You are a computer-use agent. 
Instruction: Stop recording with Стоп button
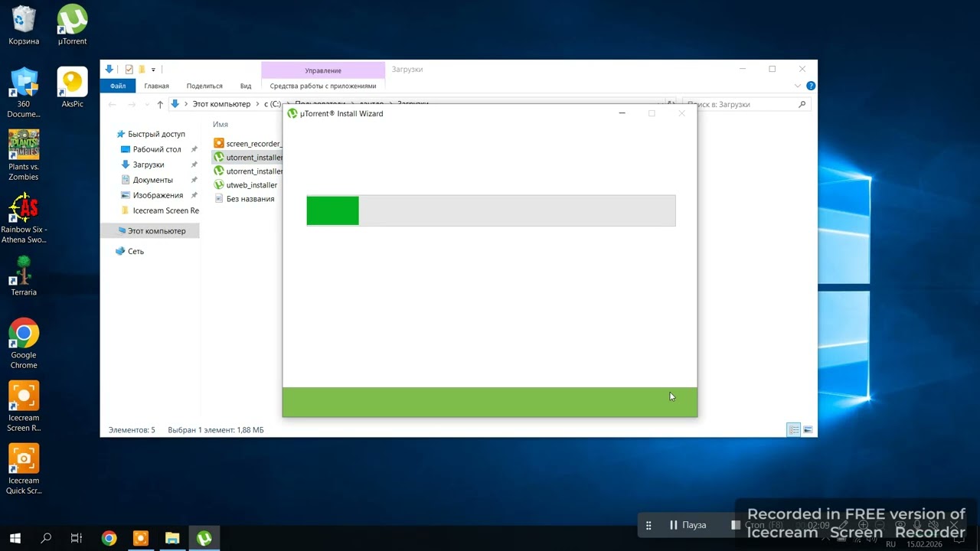point(756,525)
